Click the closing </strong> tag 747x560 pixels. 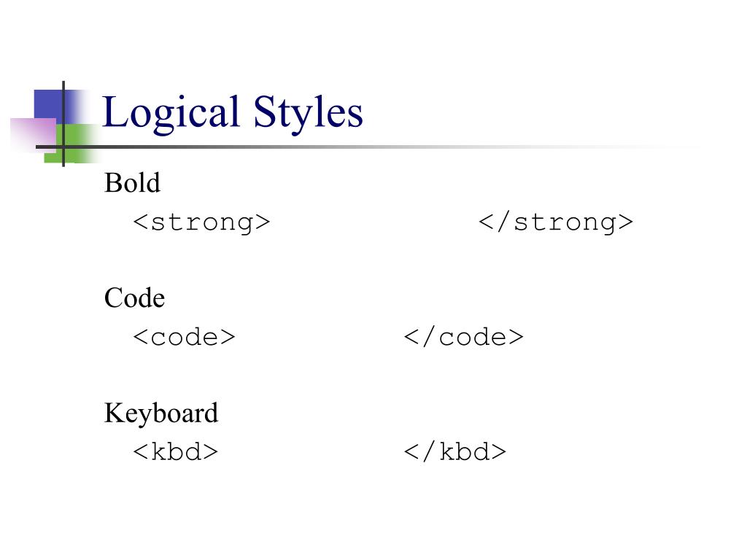pos(555,222)
